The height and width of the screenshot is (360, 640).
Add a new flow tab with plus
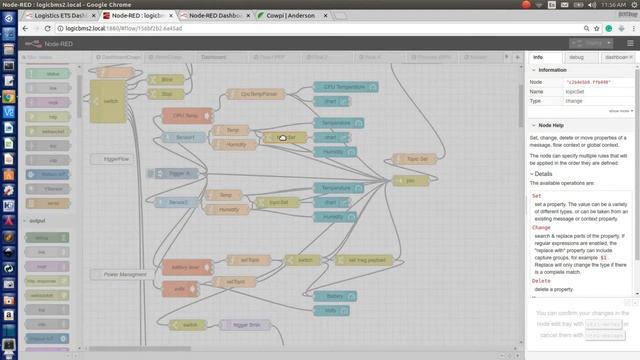tap(517, 57)
